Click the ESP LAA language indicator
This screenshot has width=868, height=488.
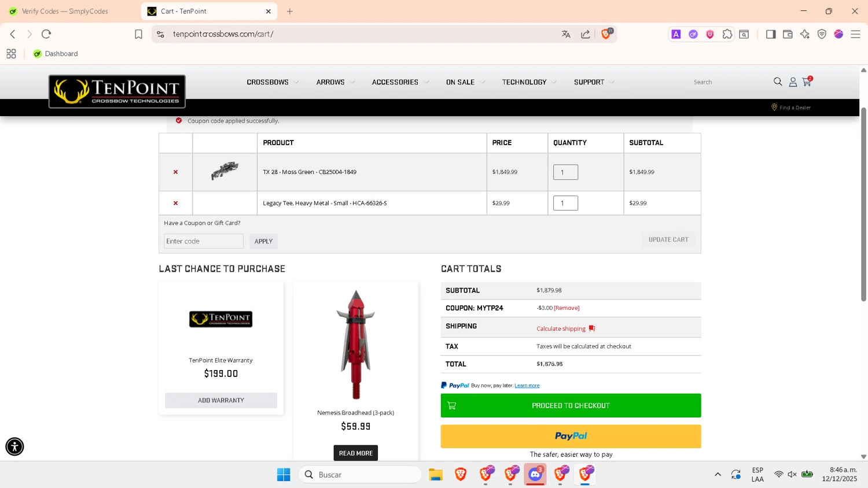tap(757, 475)
